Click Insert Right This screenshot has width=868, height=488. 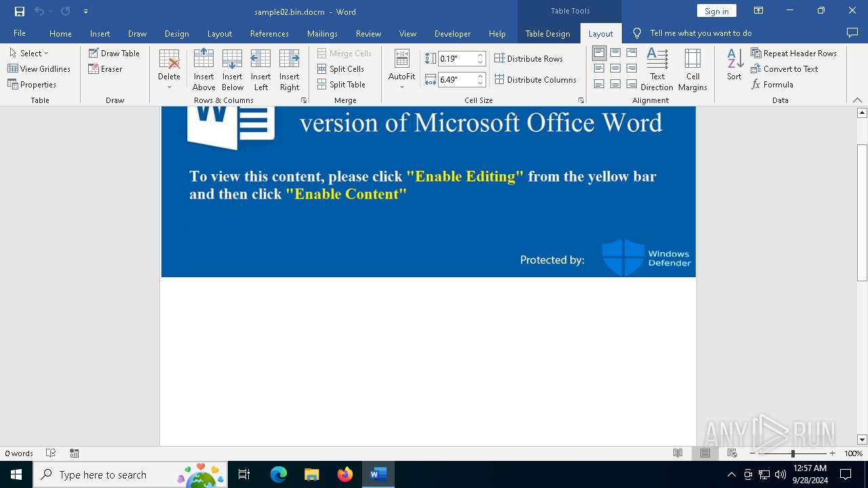[289, 70]
